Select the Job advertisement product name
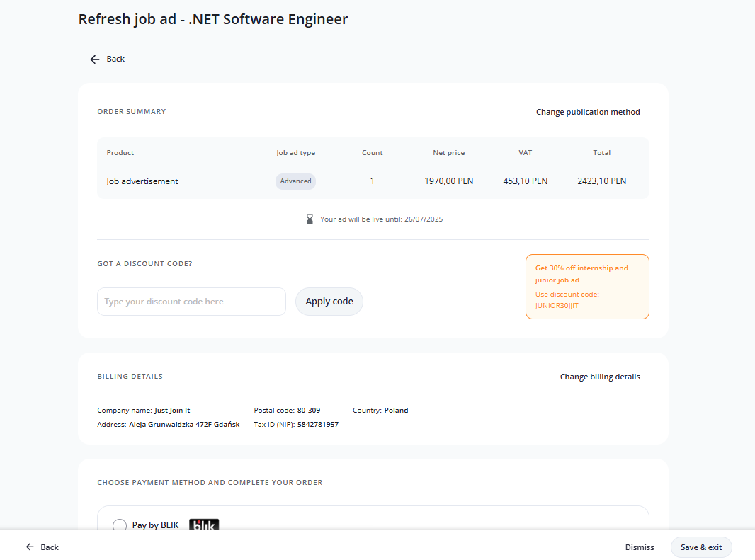 click(x=142, y=181)
